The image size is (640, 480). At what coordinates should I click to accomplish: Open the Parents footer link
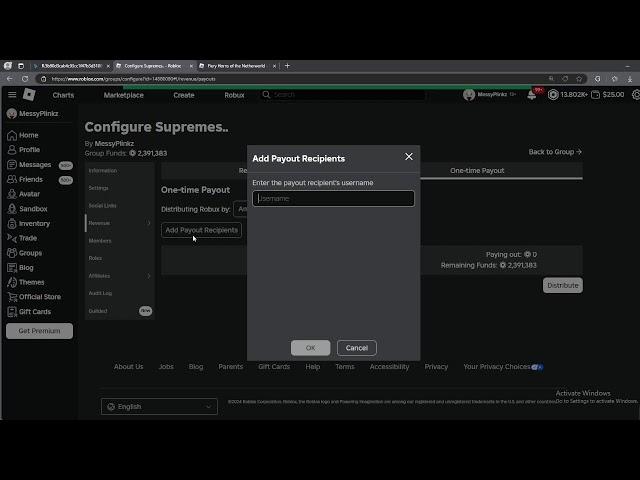(231, 367)
